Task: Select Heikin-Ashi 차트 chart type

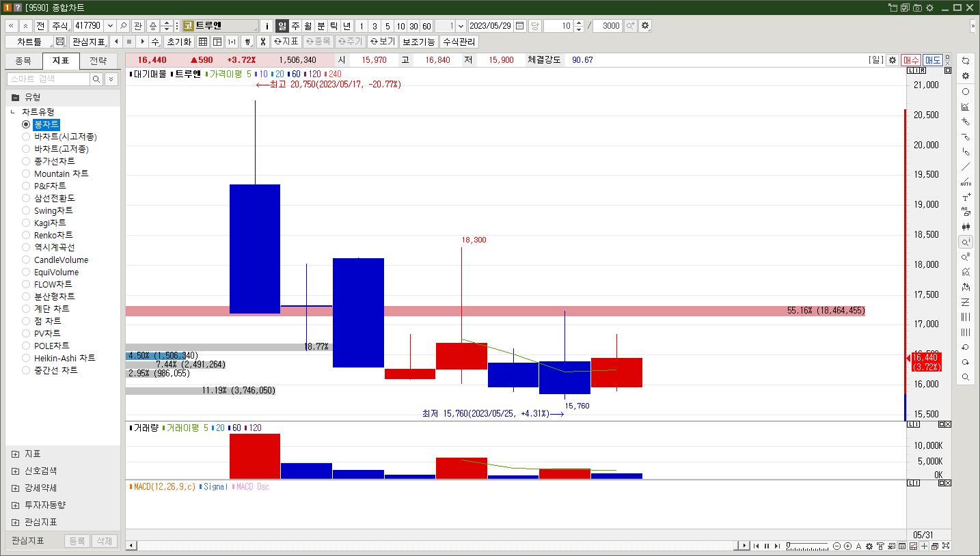Action: coord(26,358)
